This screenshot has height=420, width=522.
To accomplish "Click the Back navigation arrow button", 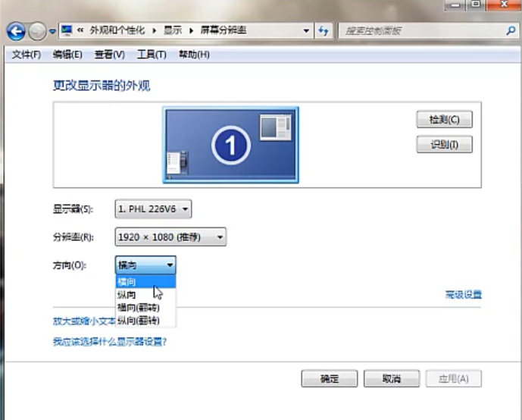I will (x=16, y=31).
